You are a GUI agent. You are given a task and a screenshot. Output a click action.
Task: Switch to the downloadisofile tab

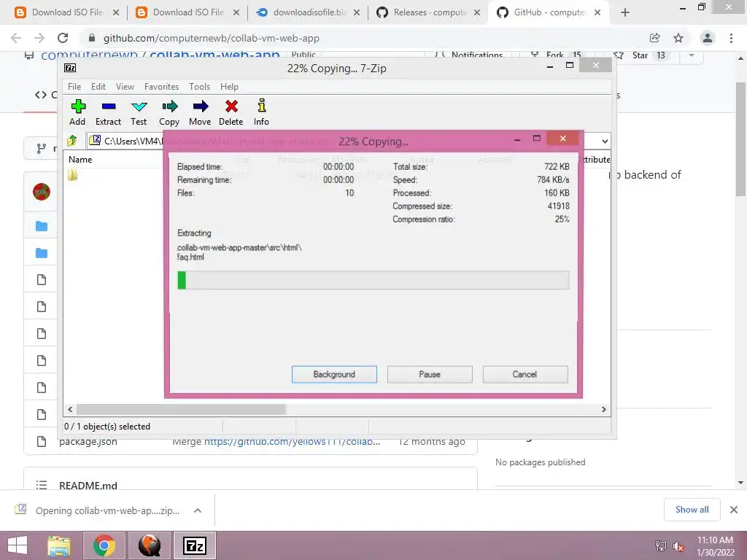(309, 12)
